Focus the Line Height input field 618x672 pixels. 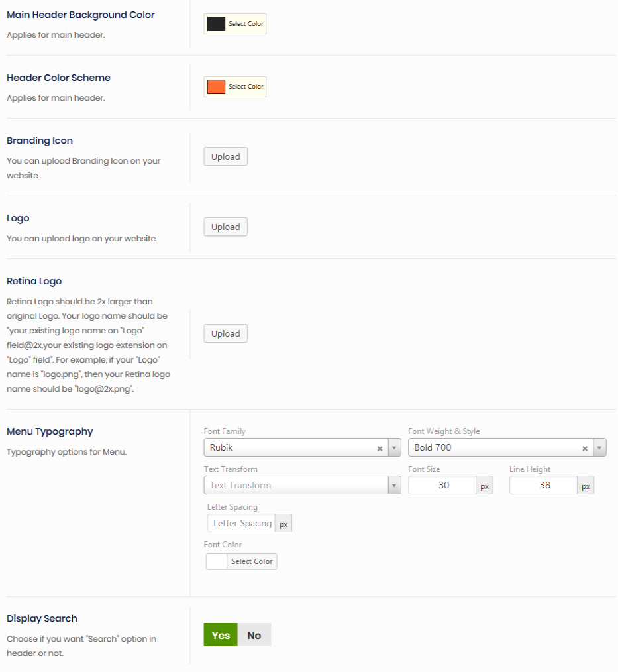point(543,486)
